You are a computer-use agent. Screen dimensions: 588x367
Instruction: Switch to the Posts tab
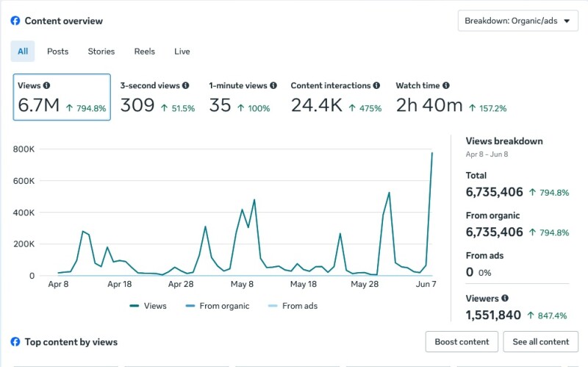pos(58,51)
